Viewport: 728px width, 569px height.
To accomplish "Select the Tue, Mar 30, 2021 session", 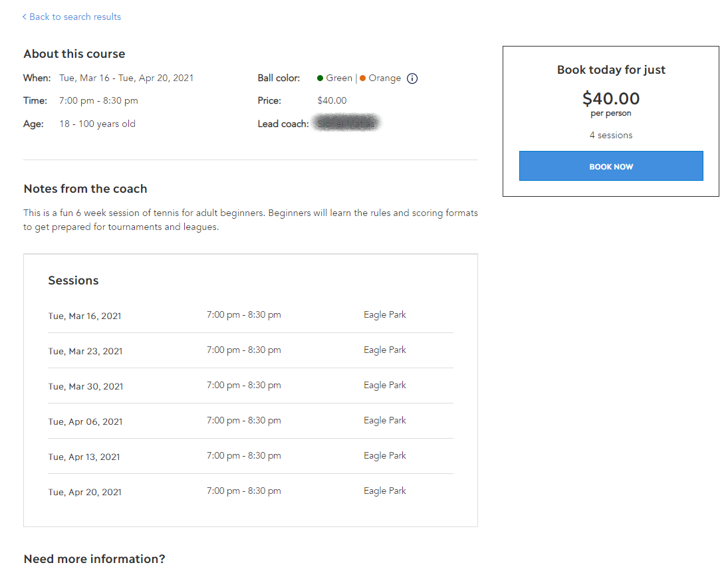I will tap(84, 386).
